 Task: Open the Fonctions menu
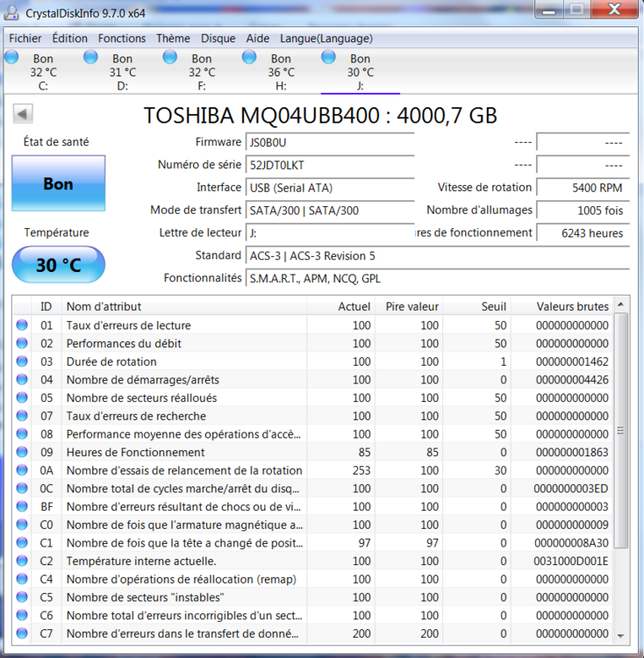tap(122, 39)
